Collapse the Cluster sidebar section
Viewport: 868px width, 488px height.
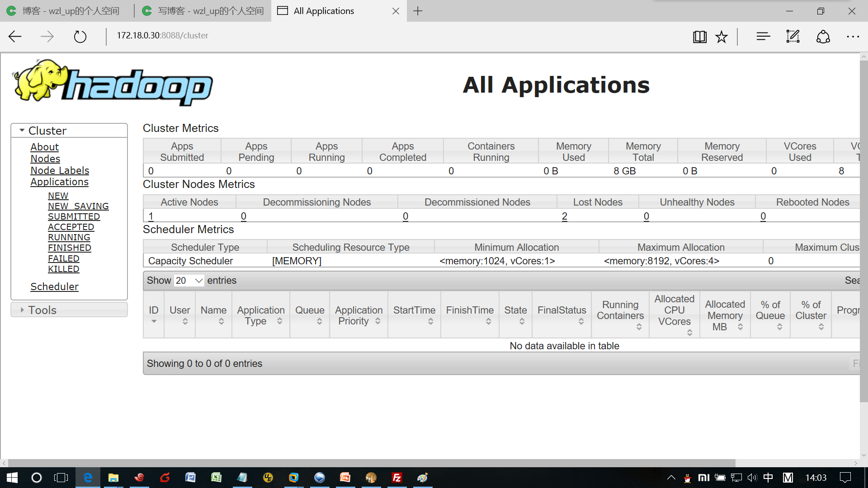pyautogui.click(x=69, y=131)
